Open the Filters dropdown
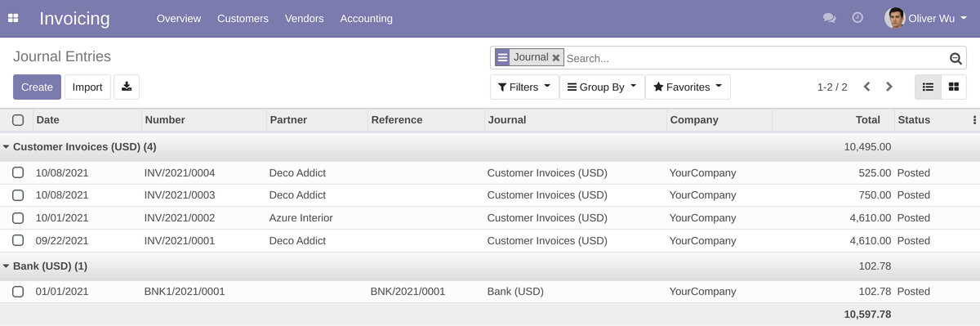The image size is (980, 326). click(524, 87)
